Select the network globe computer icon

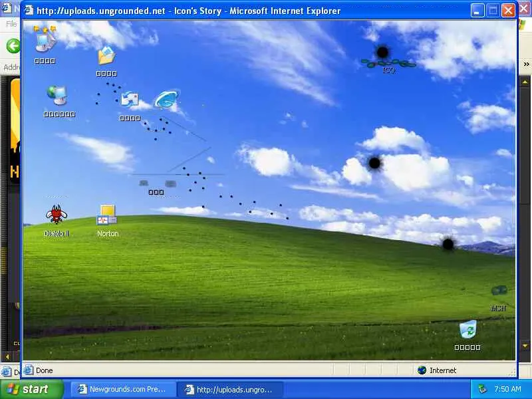tap(57, 96)
